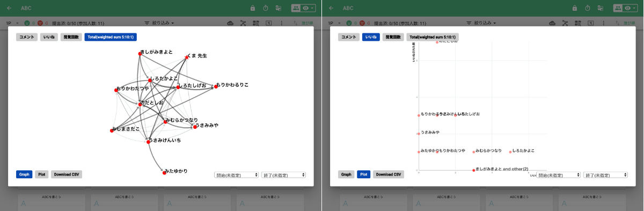Click the みしまさだこ node in graph
644x211 pixels.
tap(112, 130)
